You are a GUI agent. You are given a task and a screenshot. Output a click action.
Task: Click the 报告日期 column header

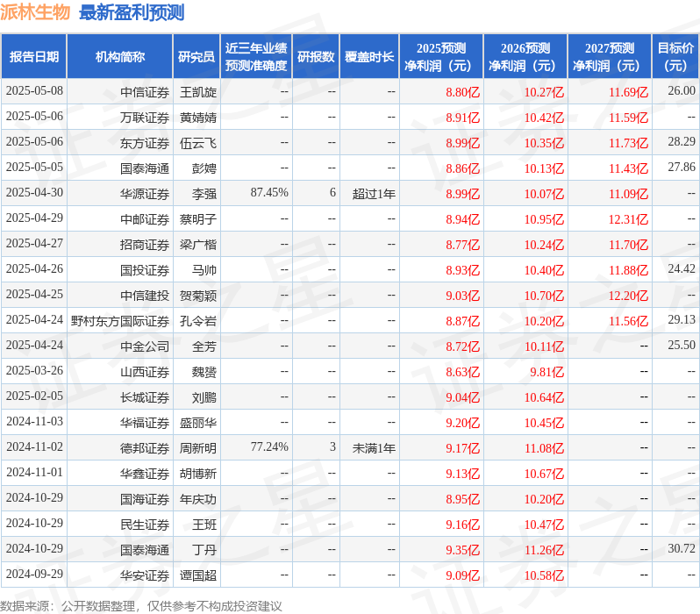(x=34, y=57)
